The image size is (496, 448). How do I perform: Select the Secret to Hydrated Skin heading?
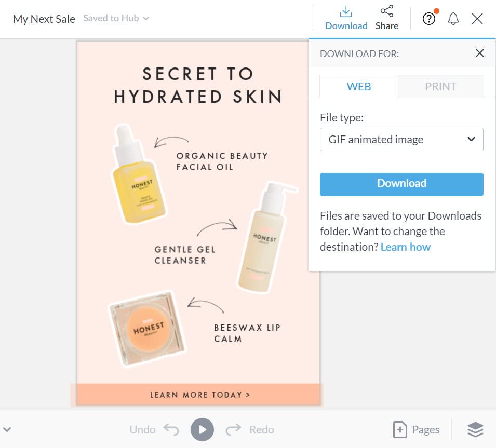[x=198, y=85]
